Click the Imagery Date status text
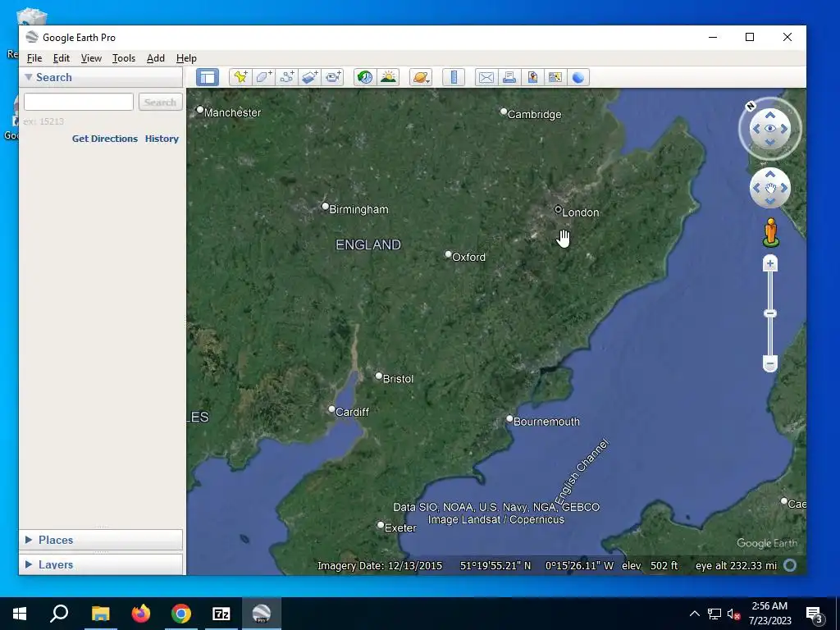The width and height of the screenshot is (840, 630). coord(380,566)
